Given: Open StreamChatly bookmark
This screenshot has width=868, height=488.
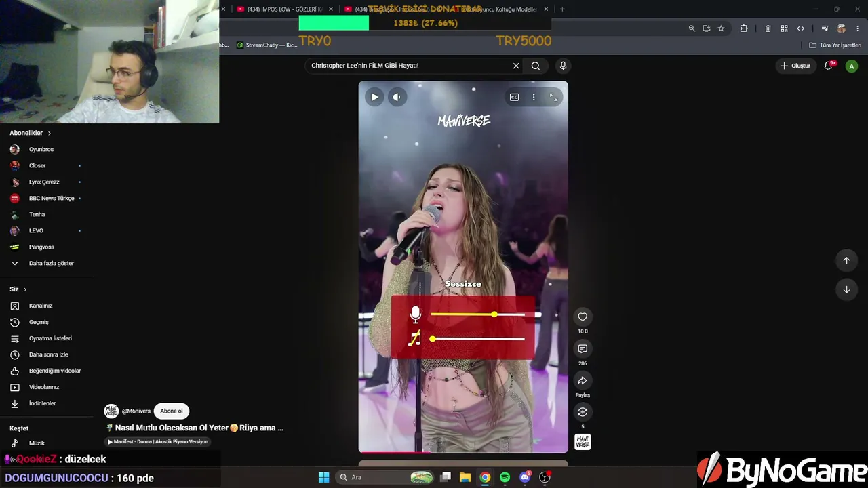Looking at the screenshot, I should (x=267, y=45).
